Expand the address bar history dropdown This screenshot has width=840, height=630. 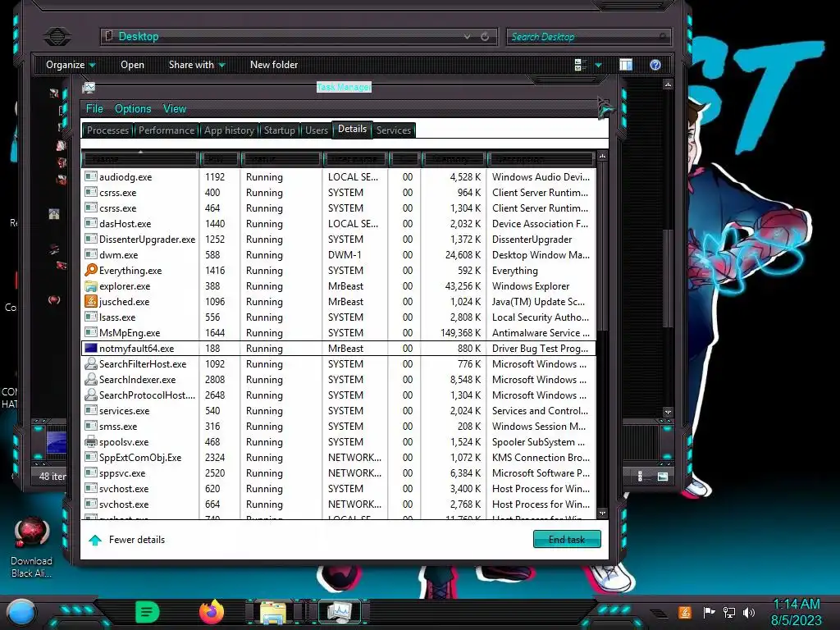click(x=467, y=36)
